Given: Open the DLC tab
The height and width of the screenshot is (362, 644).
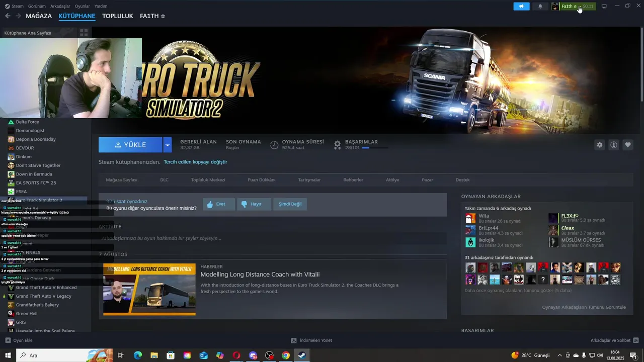Looking at the screenshot, I should (164, 180).
